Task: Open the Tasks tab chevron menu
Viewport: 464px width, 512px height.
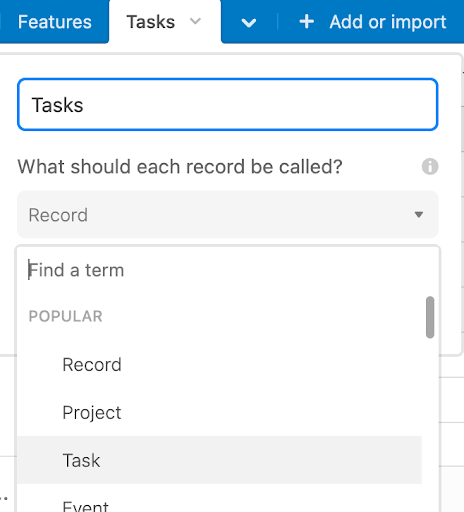Action: (x=195, y=21)
